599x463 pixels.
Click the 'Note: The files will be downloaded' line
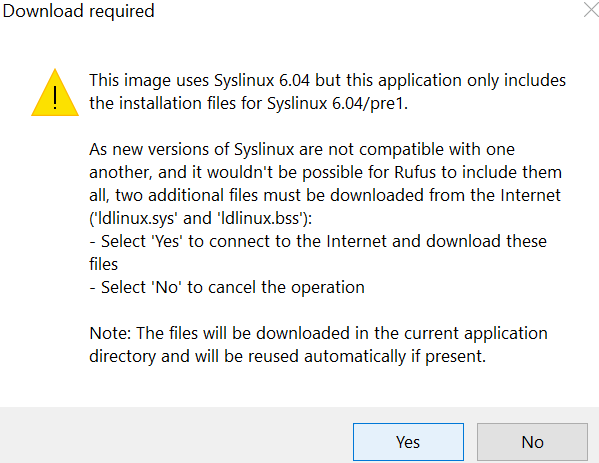point(318,333)
